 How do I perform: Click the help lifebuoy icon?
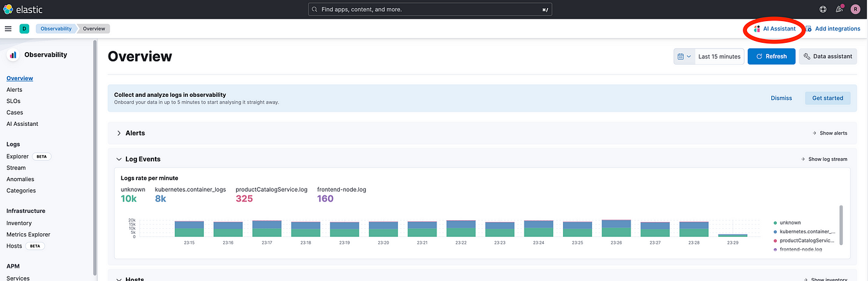(823, 9)
